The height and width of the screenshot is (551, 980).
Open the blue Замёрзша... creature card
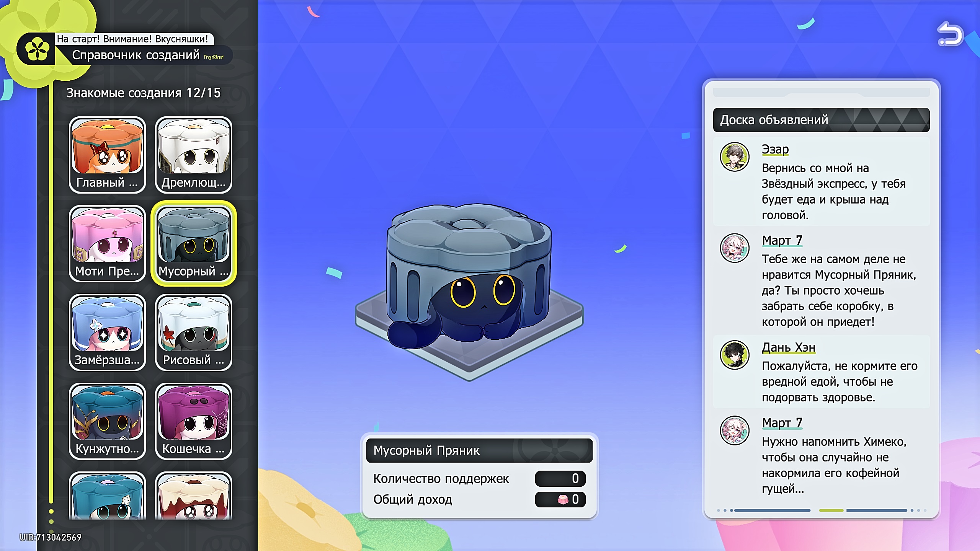(107, 332)
